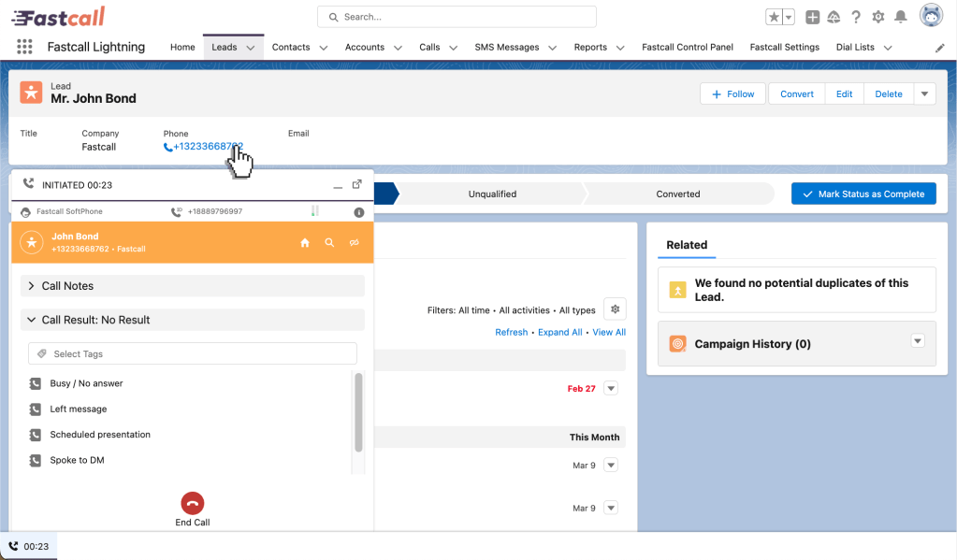Click the Select Tags input field
Image resolution: width=957 pixels, height=560 pixels.
[x=193, y=353]
